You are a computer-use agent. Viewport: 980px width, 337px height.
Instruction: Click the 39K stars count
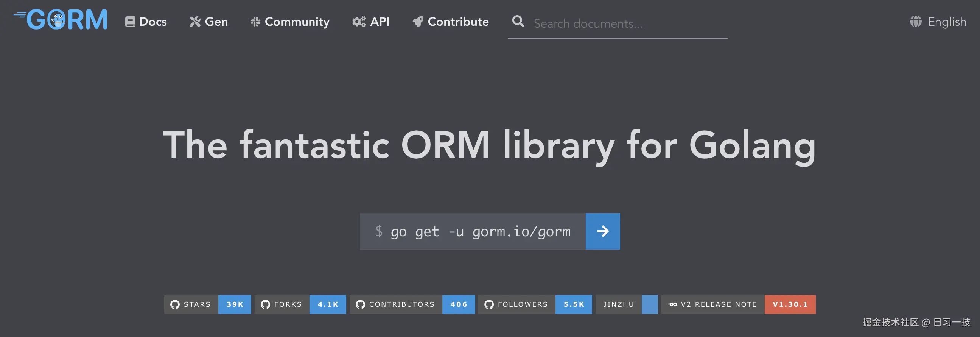point(235,304)
